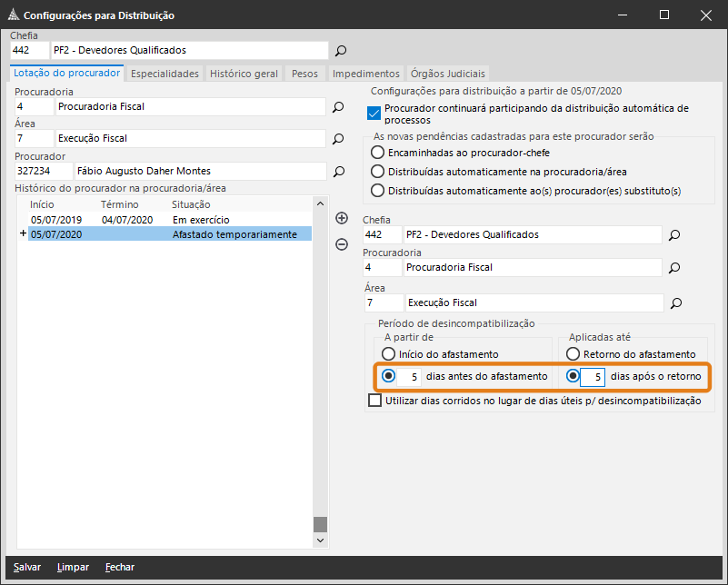The image size is (728, 585).
Task: Click the history list scrollbar thumb
Action: 320,525
